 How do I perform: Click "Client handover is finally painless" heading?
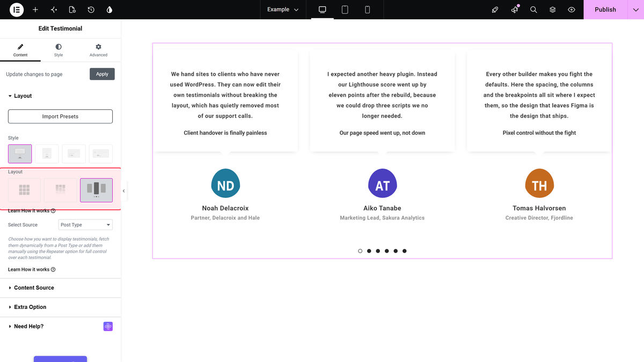[x=225, y=133]
